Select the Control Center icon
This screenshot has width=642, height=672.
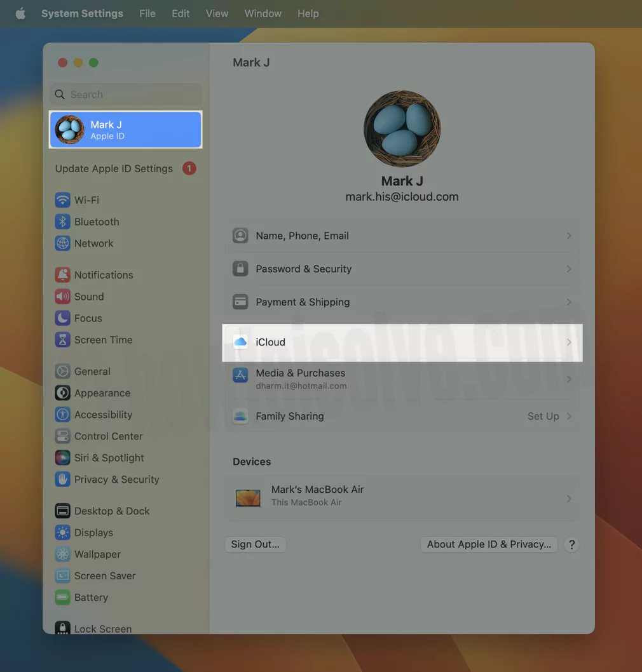coord(63,436)
